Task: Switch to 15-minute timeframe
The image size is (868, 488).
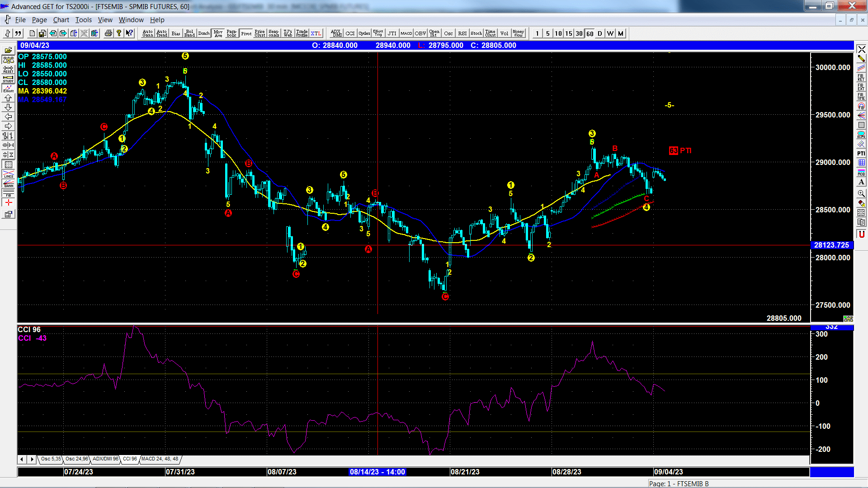Action: (569, 33)
